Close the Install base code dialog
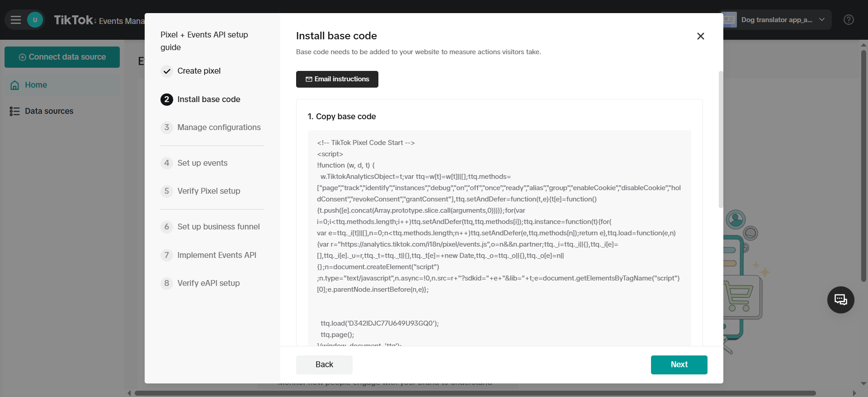This screenshot has width=868, height=397. tap(701, 36)
